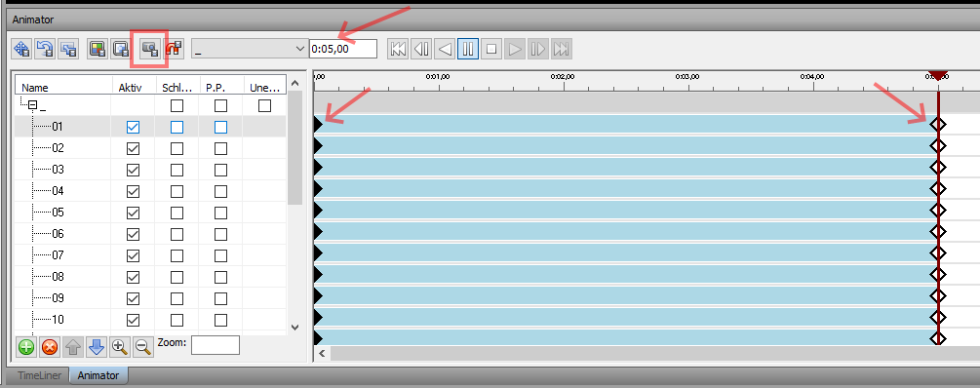
Task: Zoom out the timeline with magnifier minus
Action: (142, 347)
